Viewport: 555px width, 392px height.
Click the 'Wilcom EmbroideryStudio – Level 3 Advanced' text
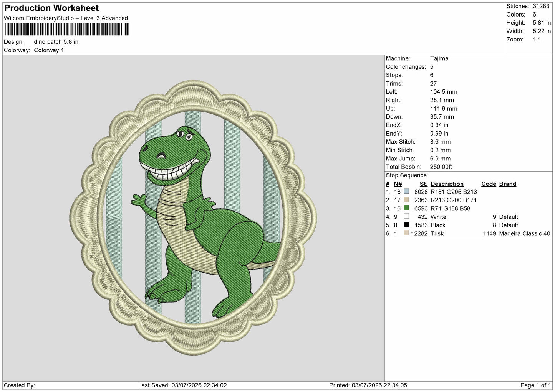(66, 18)
